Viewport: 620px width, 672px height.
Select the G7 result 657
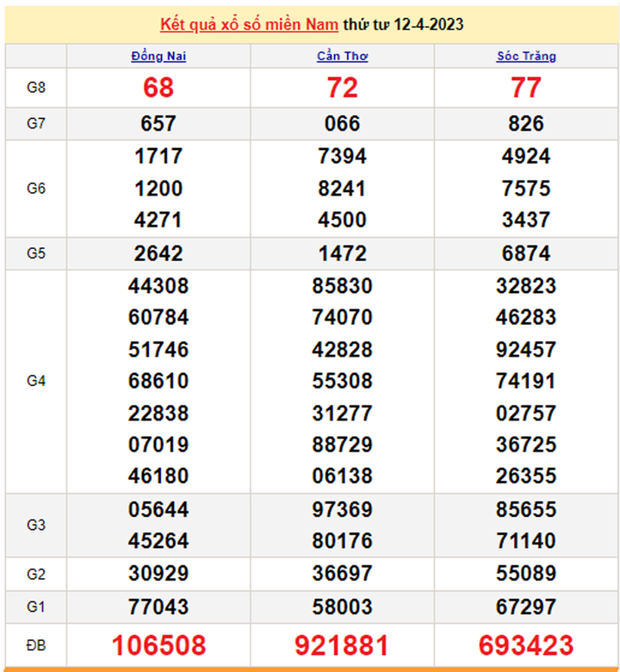(158, 124)
